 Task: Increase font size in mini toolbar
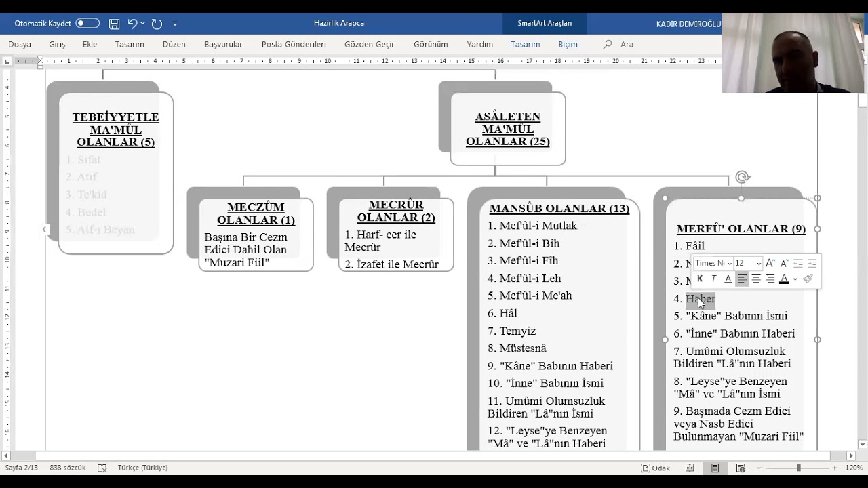[x=770, y=263]
